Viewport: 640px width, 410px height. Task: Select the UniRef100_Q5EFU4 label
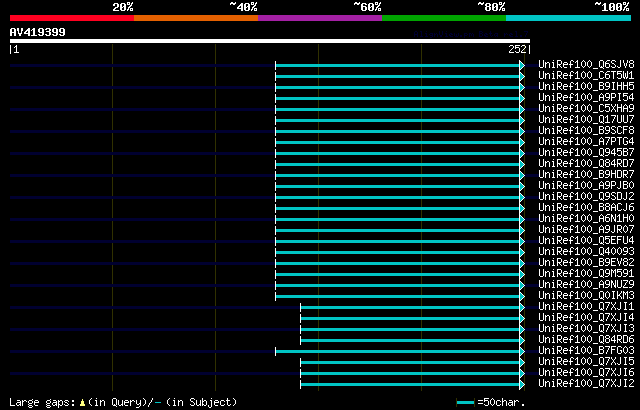[586, 241]
